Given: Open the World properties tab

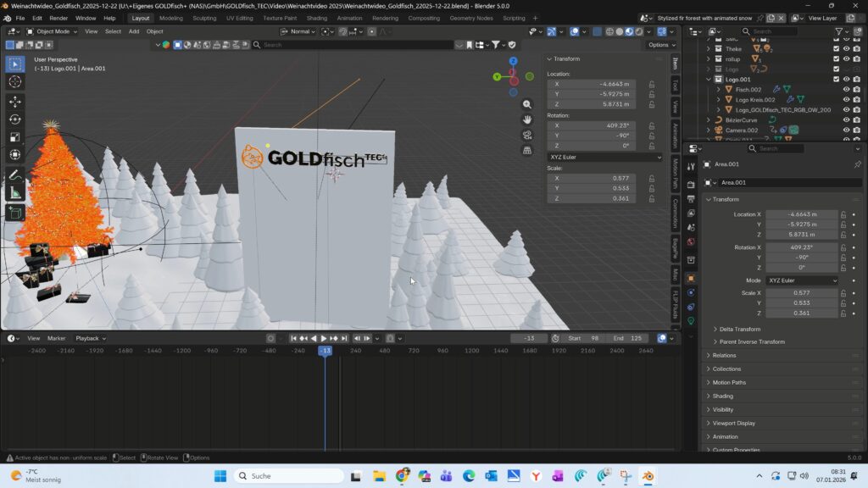Looking at the screenshot, I should (691, 241).
